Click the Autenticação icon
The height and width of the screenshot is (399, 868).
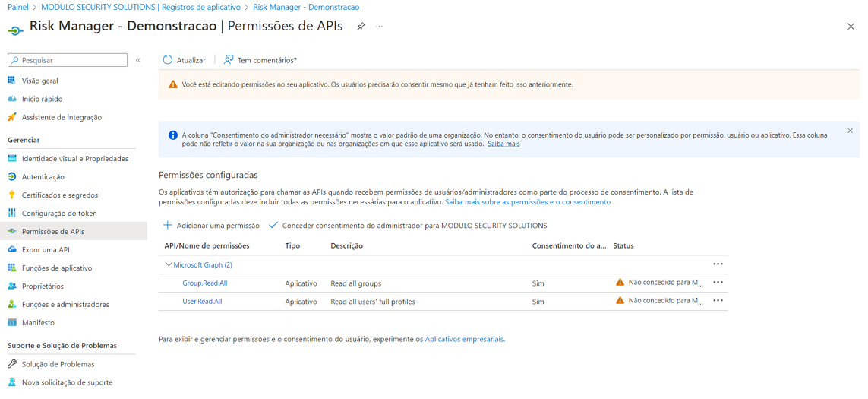pyautogui.click(x=12, y=177)
